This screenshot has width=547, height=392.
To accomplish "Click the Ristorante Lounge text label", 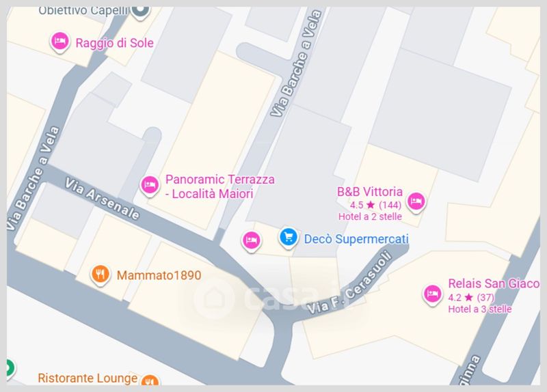I will click(88, 378).
